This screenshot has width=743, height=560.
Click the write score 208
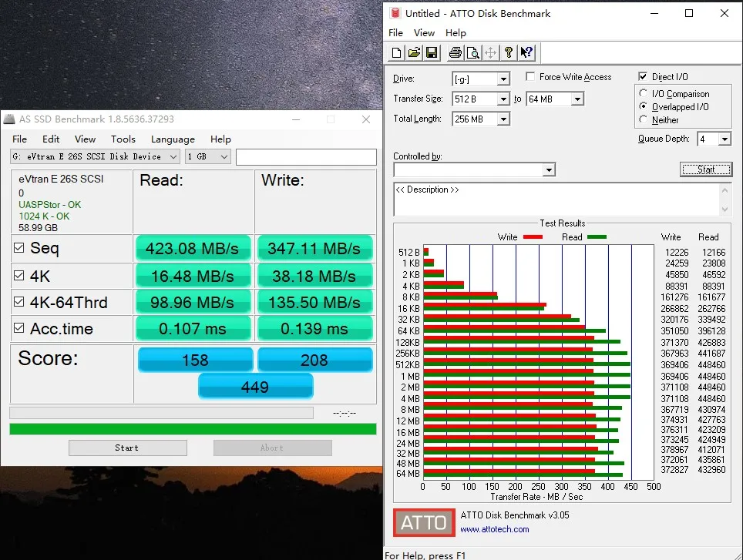(314, 360)
